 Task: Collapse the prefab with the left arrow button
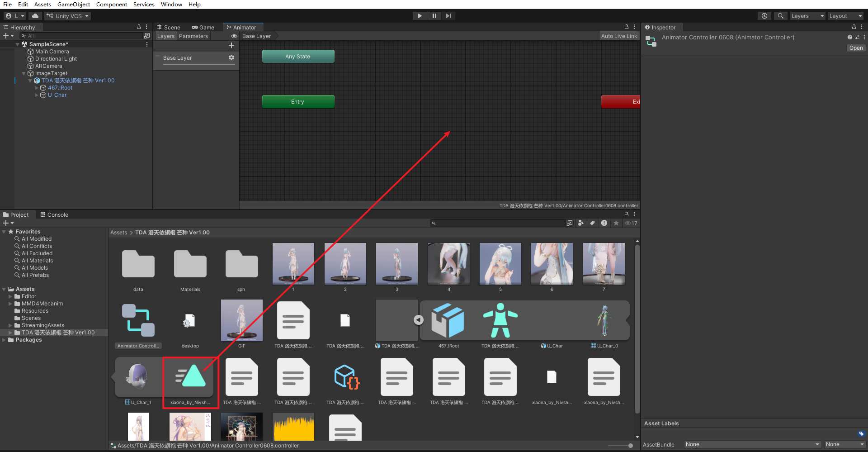(x=419, y=320)
